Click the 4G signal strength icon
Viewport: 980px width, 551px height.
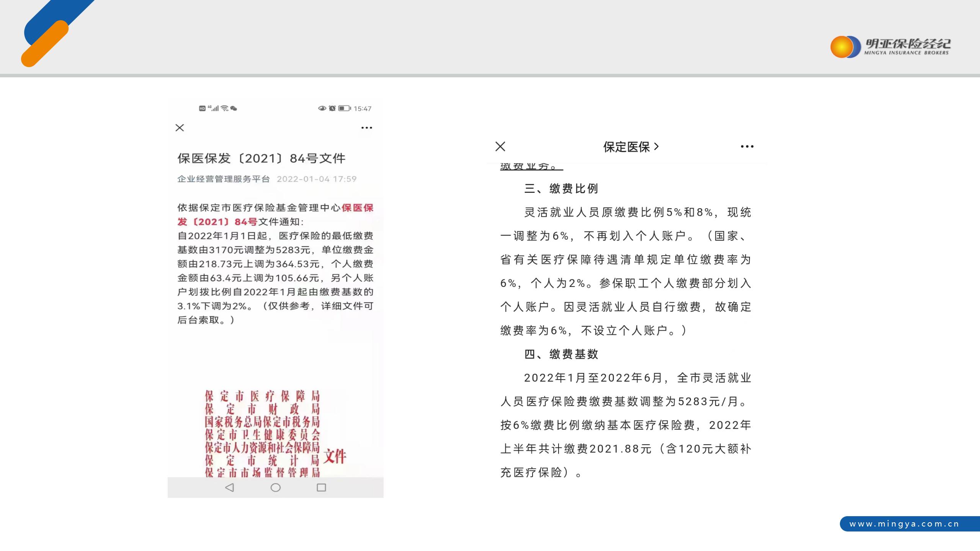(213, 108)
